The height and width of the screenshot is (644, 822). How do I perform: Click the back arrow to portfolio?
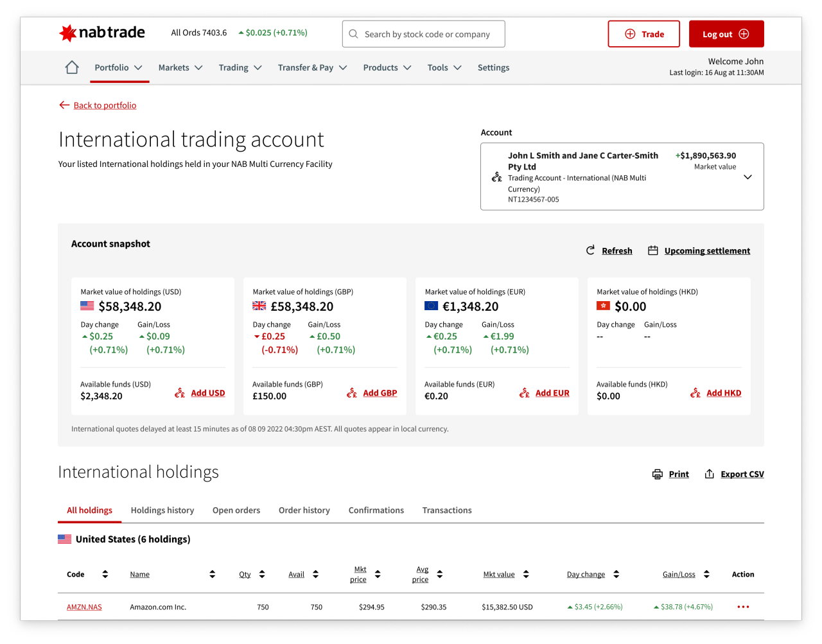coord(64,105)
